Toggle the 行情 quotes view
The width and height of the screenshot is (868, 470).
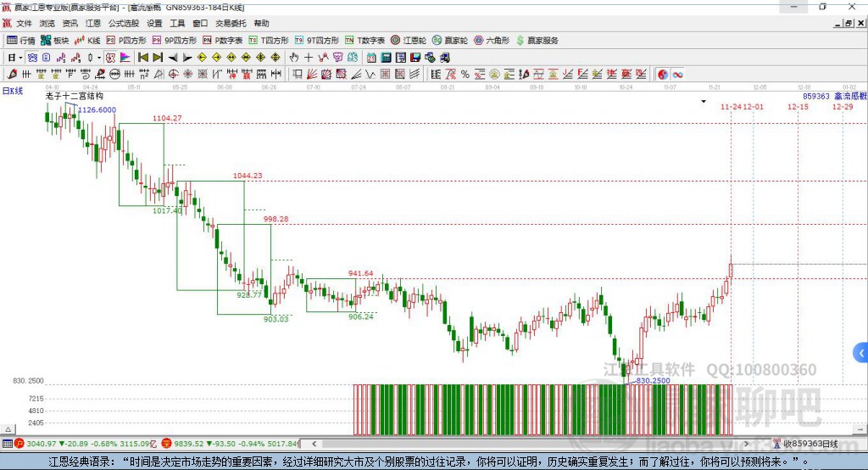pos(21,40)
